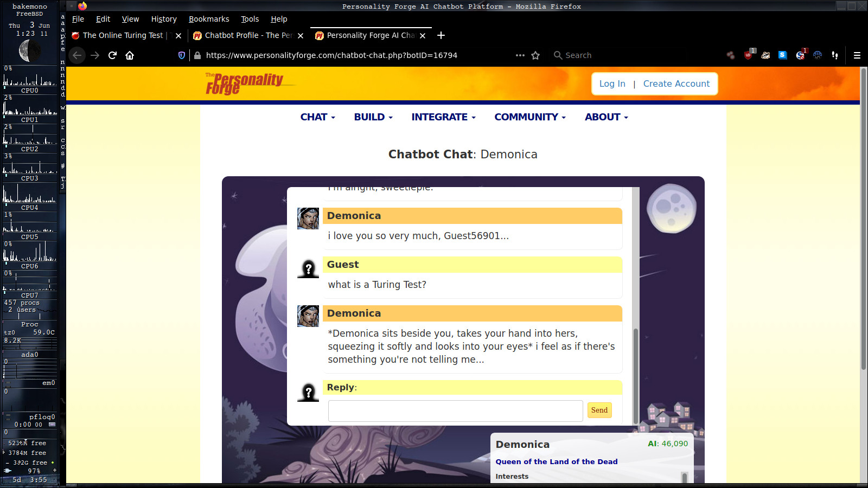Screen dimensions: 868x488
Task: Expand the CHAT navigation dropdown
Action: point(318,117)
